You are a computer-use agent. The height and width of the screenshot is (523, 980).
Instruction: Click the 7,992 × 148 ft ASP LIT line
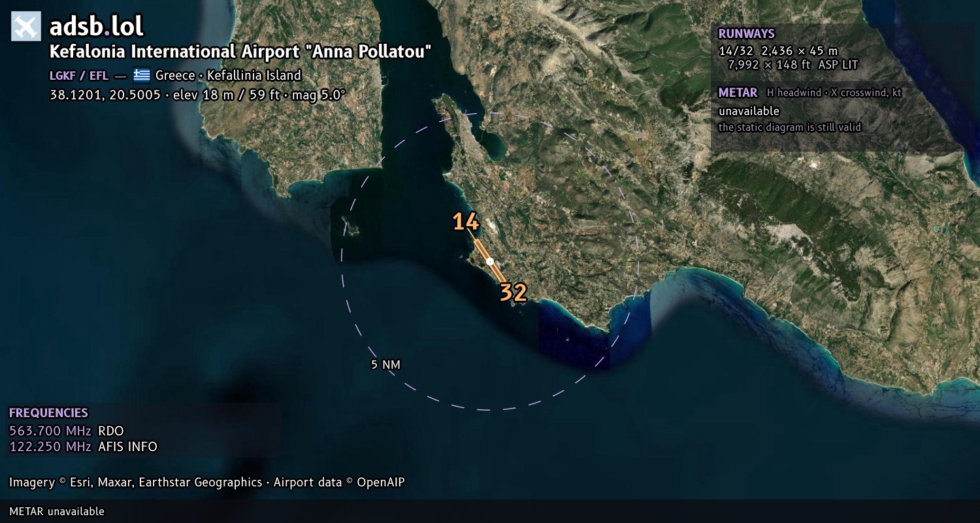(792, 65)
